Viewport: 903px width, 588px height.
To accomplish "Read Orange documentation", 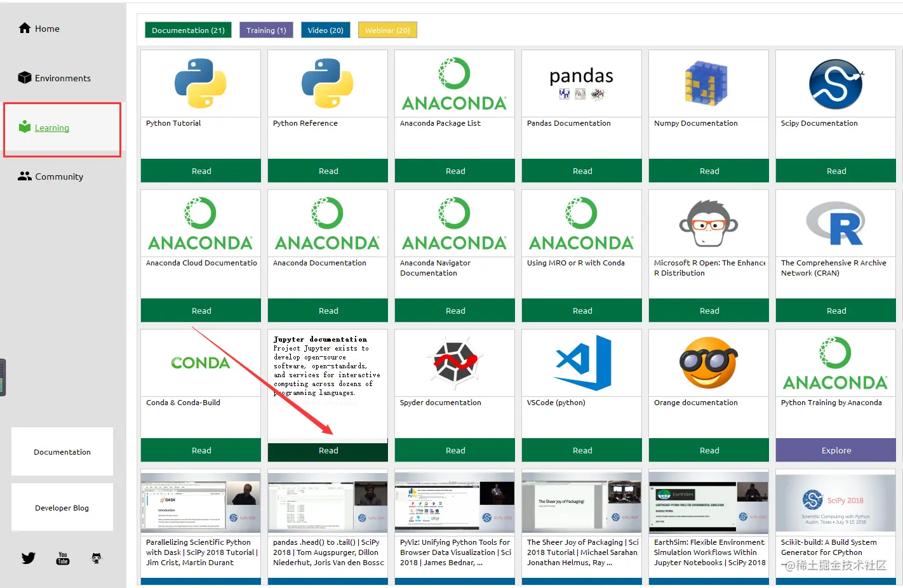I will (709, 450).
